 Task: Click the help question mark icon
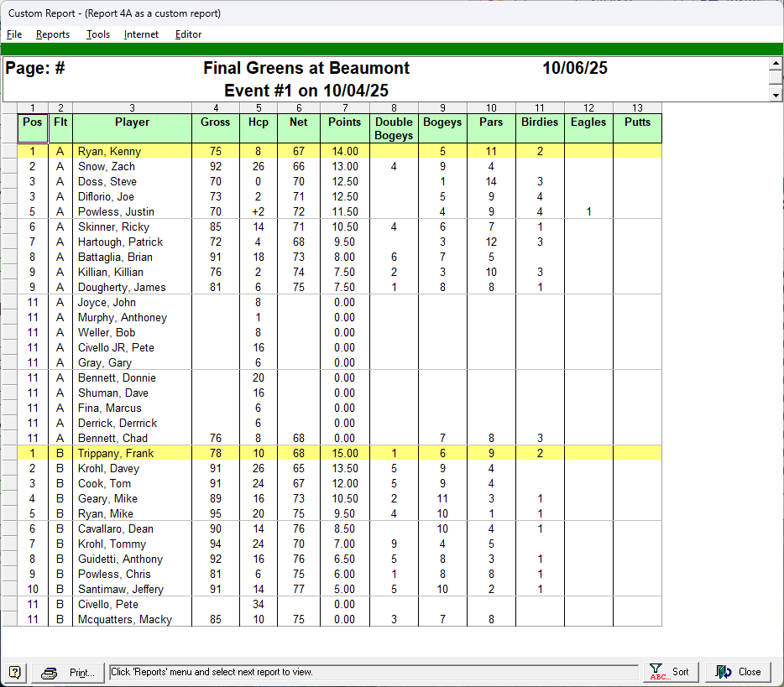(15, 672)
